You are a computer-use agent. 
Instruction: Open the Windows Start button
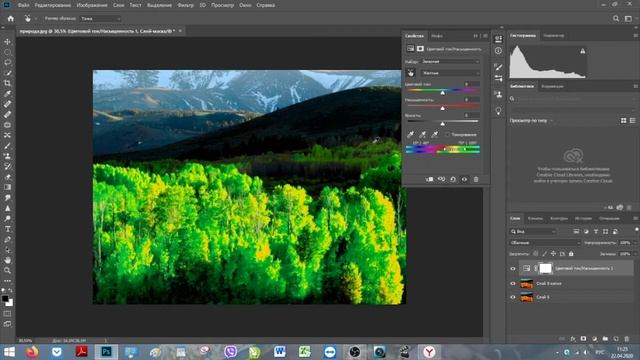(9, 352)
